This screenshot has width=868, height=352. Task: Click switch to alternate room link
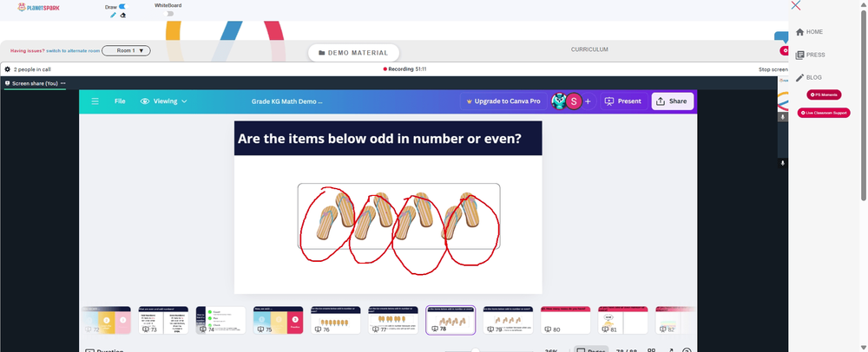(73, 51)
